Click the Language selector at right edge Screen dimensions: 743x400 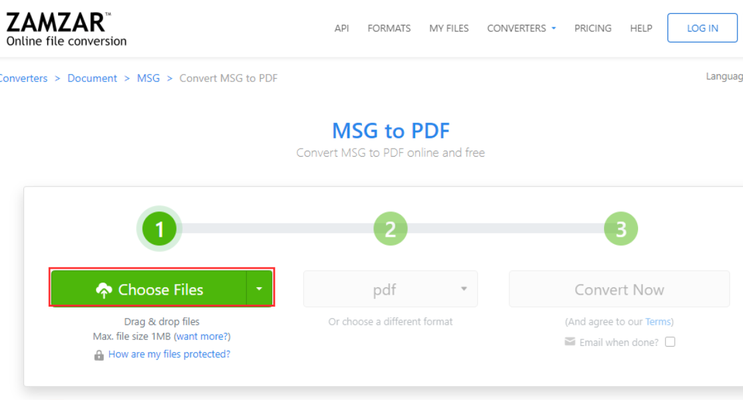click(725, 76)
